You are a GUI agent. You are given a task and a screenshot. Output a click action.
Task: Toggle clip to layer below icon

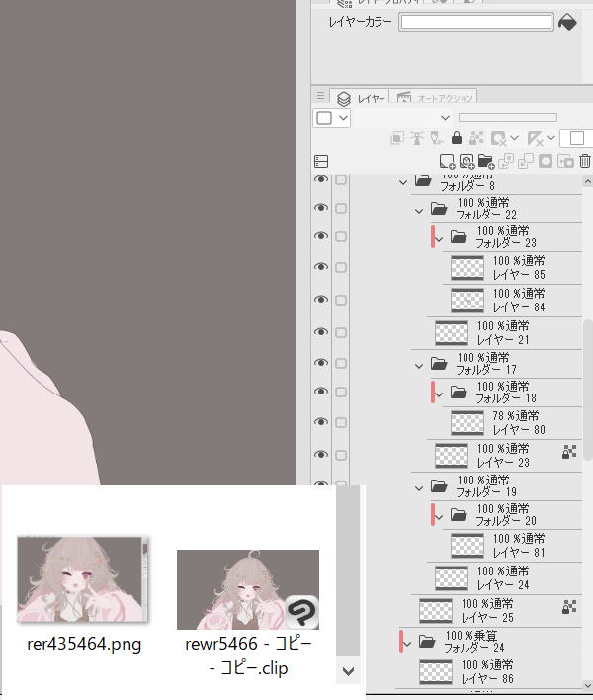pyautogui.click(x=397, y=138)
